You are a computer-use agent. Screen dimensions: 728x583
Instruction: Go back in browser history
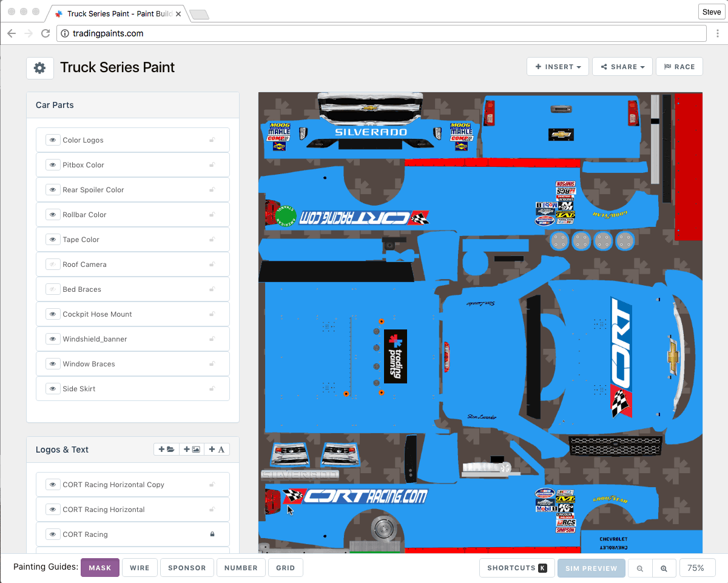(x=12, y=33)
